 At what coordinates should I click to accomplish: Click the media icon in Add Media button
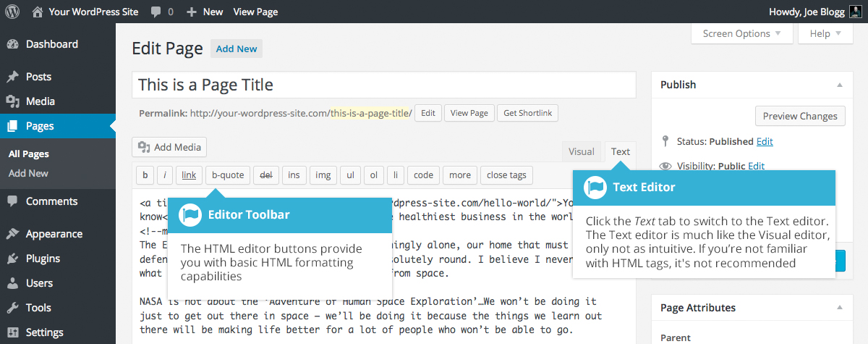pyautogui.click(x=144, y=147)
